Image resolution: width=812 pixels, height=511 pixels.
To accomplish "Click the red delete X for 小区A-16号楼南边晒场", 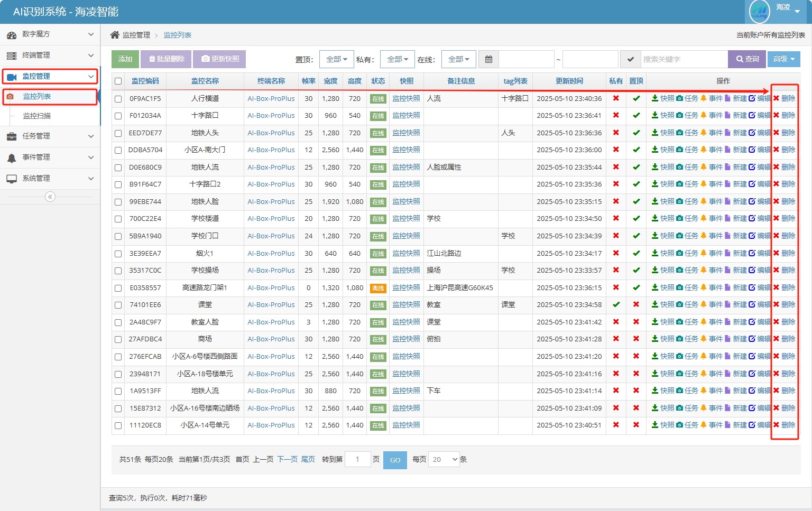I will pyautogui.click(x=776, y=408).
